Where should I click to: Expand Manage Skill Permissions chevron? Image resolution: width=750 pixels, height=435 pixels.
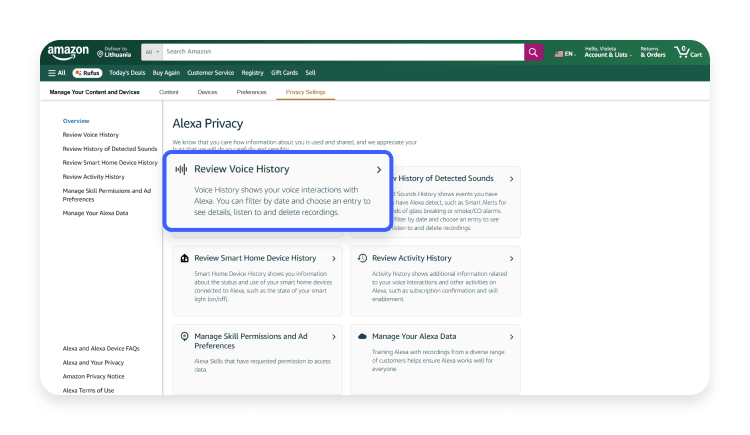point(334,337)
